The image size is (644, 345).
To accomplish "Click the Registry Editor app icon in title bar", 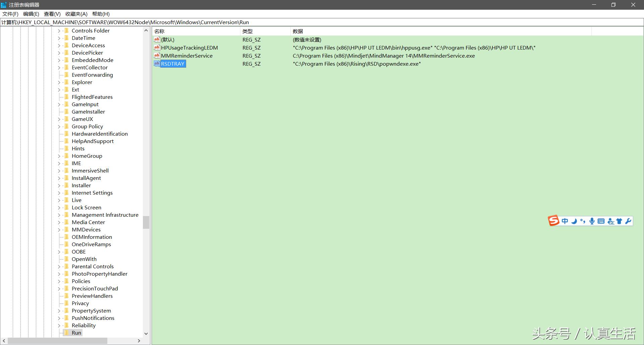I will 4,5.
